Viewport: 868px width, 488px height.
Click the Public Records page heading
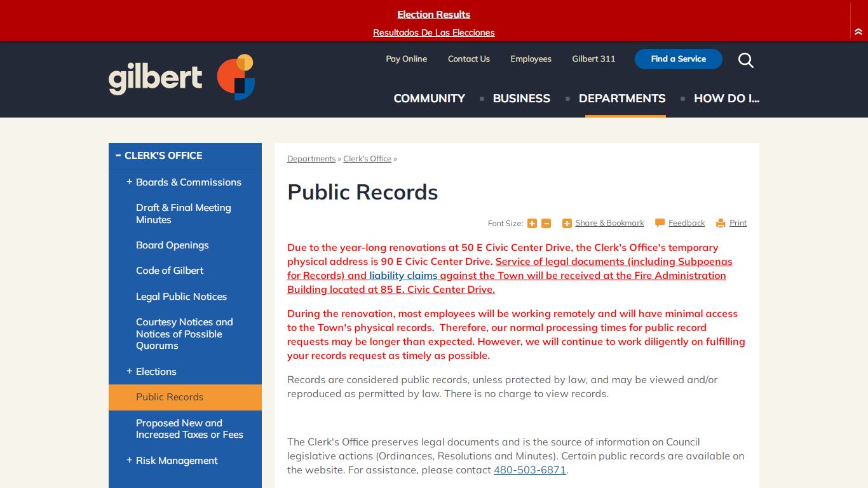(x=363, y=192)
